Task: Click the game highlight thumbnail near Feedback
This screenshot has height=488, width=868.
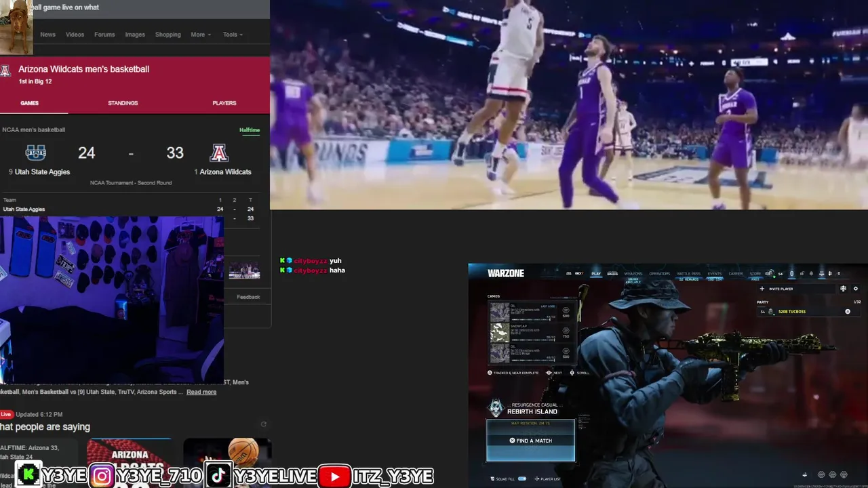Action: pos(244,271)
